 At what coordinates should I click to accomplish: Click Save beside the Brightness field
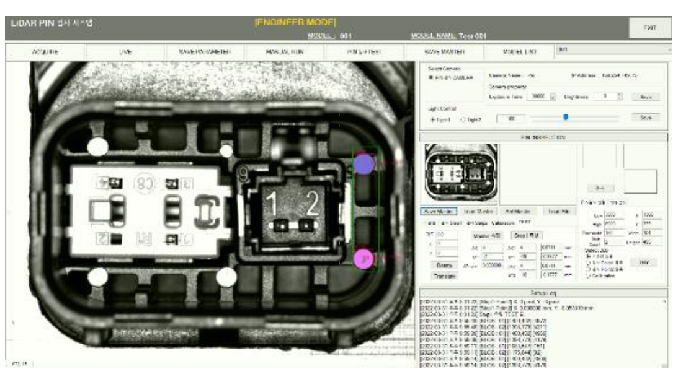[x=646, y=97]
